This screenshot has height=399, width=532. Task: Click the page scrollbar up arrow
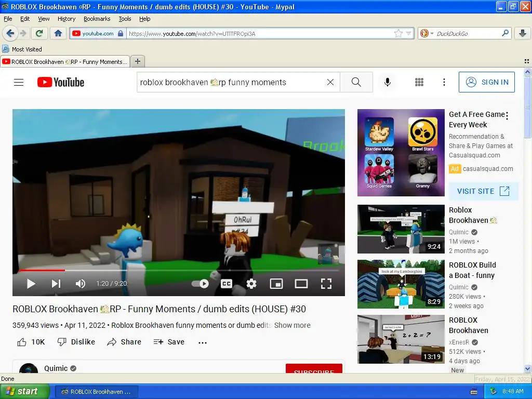[x=527, y=72]
